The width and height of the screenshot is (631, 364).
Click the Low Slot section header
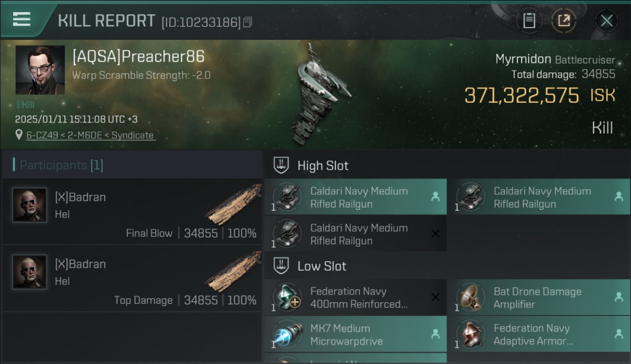point(322,266)
